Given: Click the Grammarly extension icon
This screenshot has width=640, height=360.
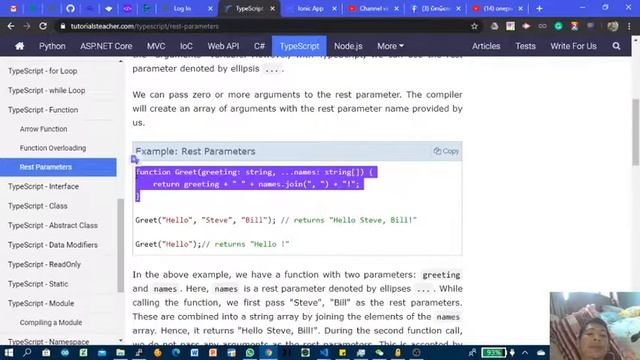Looking at the screenshot, I should [x=558, y=26].
